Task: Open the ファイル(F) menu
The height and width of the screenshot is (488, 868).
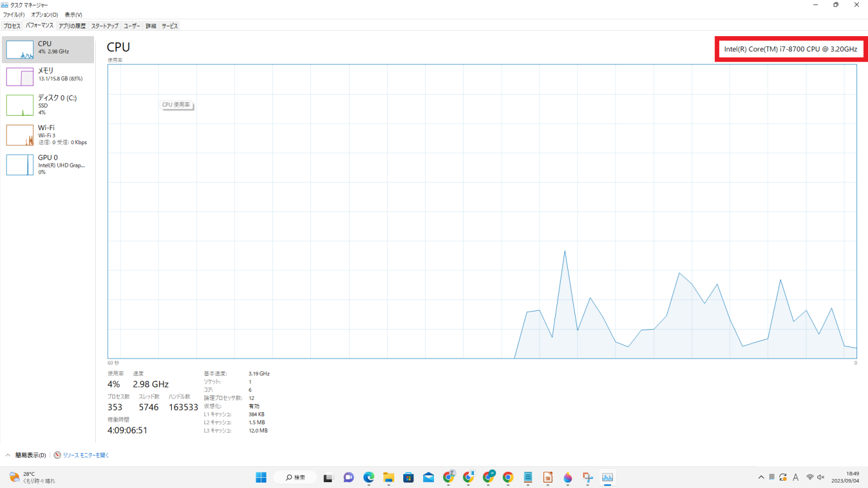Action: pyautogui.click(x=14, y=14)
